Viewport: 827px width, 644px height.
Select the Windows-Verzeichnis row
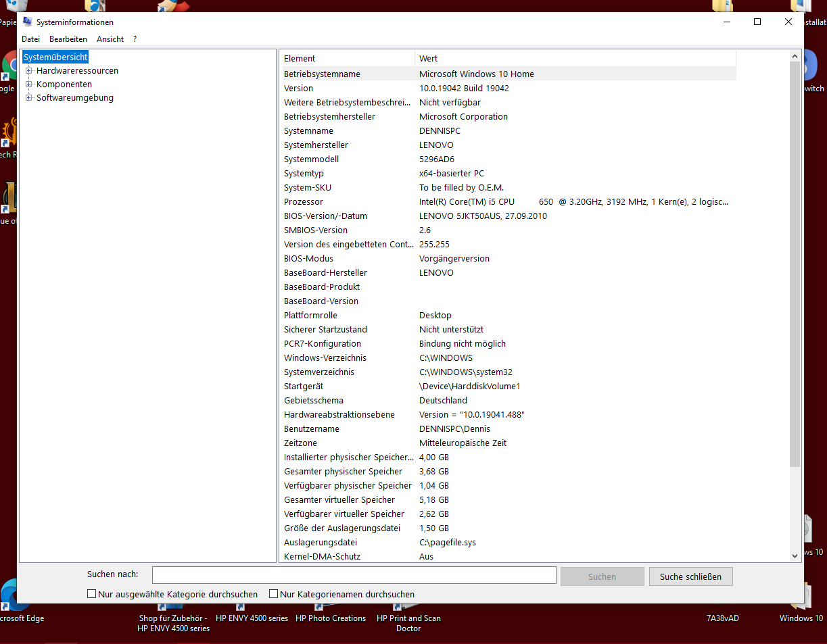click(509, 358)
